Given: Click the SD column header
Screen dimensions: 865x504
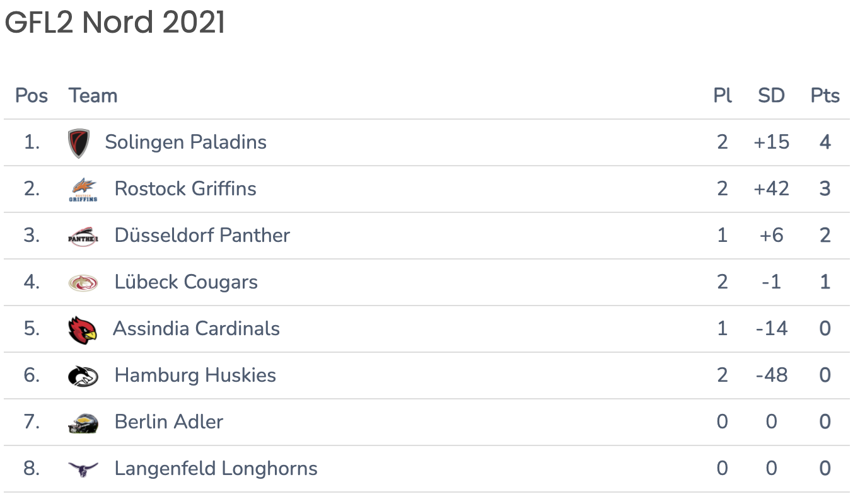Looking at the screenshot, I should (x=771, y=96).
